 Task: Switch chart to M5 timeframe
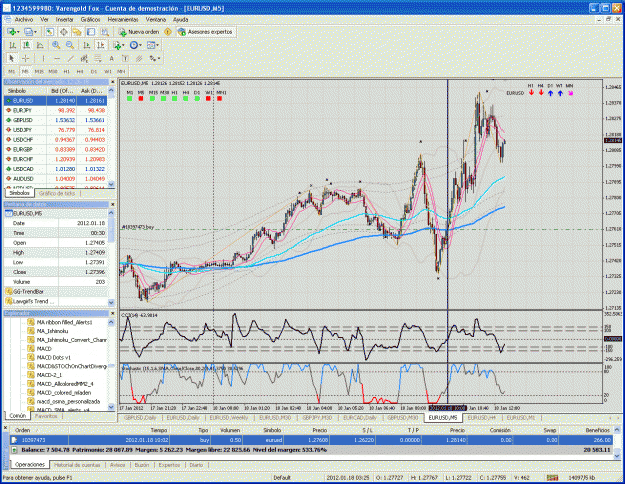coord(25,71)
